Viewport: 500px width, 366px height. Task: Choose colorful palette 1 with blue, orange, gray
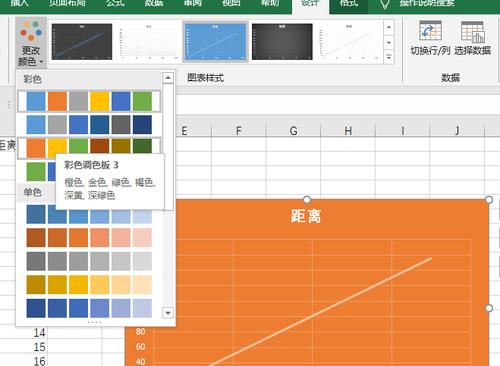tap(89, 101)
